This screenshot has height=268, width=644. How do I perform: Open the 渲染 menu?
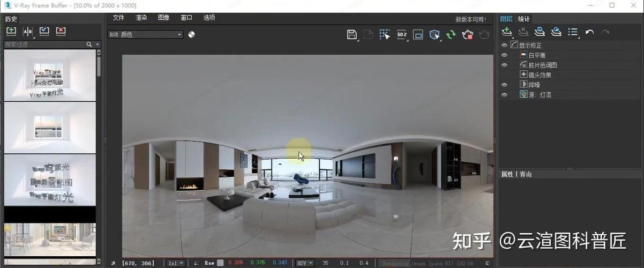click(141, 18)
